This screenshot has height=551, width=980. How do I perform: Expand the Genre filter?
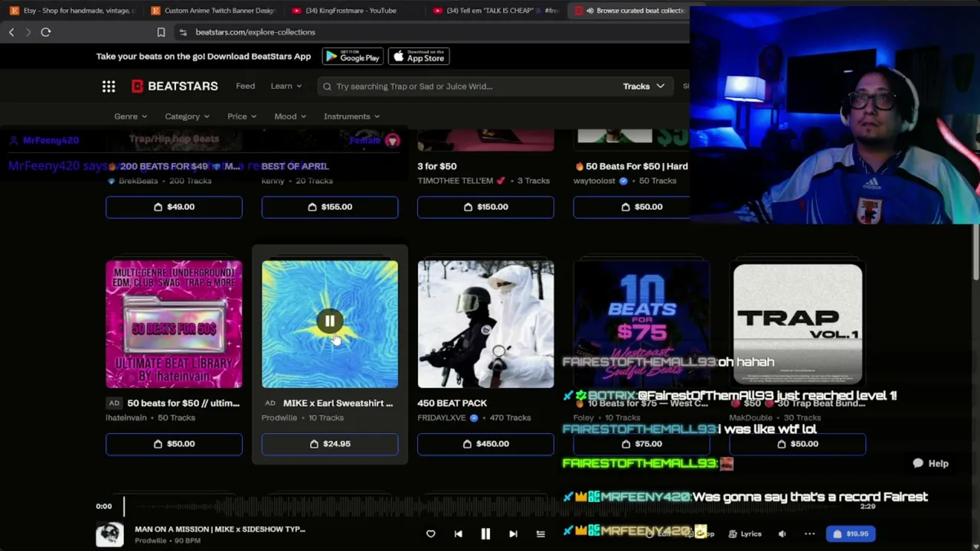point(131,116)
